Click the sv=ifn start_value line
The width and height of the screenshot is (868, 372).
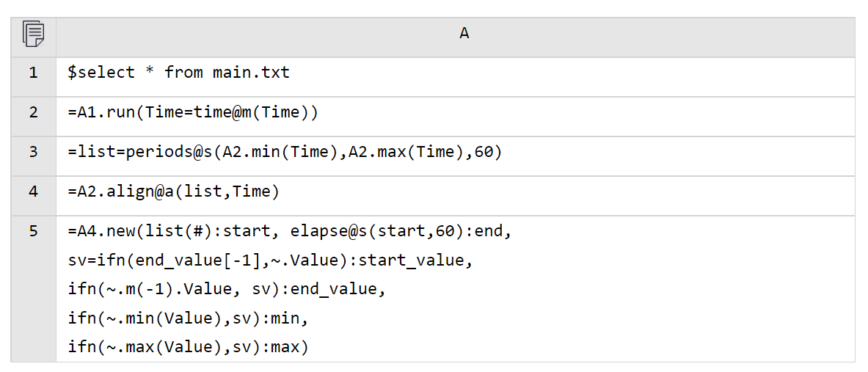click(270, 260)
